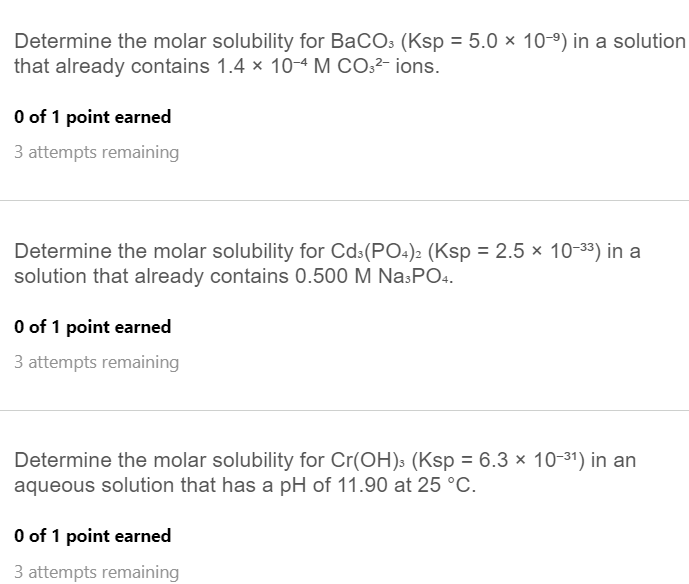Click '3 attempts remaining' under Cr(OH)₃ question
Viewport: 689px width, 584px height.
96,572
